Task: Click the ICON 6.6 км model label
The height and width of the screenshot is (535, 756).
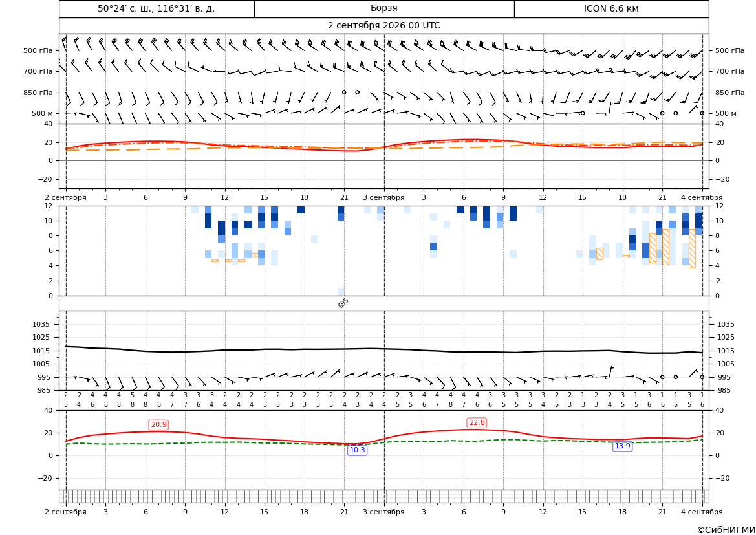Action: click(611, 8)
